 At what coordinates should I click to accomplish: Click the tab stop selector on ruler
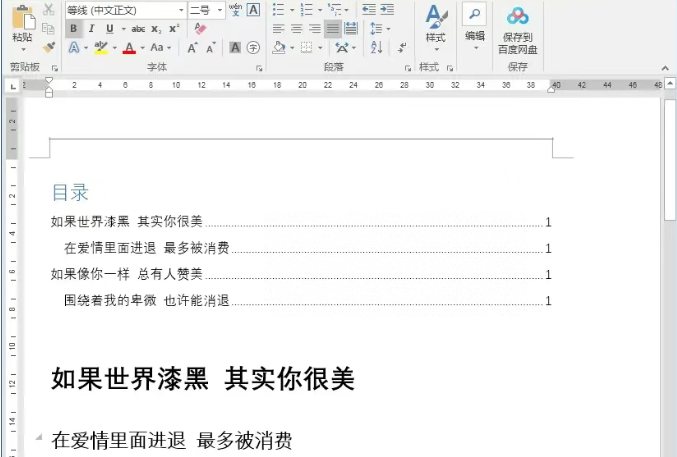pos(13,86)
